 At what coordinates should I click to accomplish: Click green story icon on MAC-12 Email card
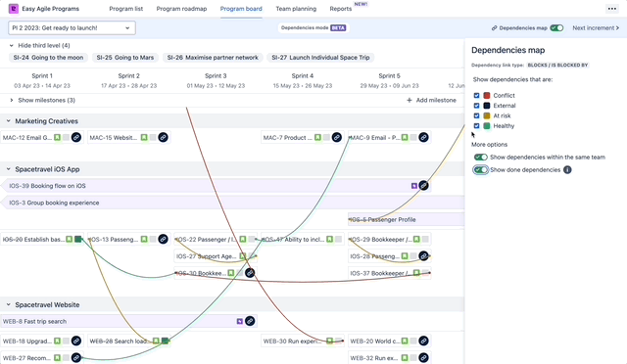[57, 137]
